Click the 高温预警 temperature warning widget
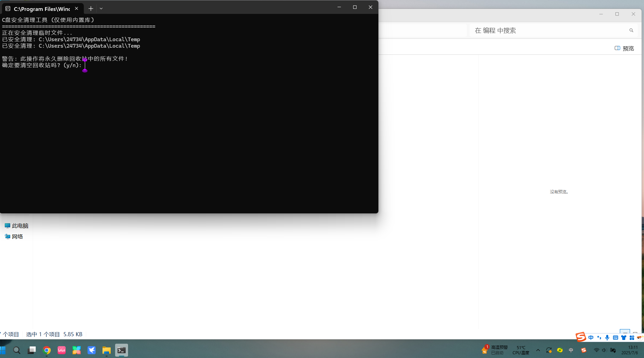 coord(494,350)
